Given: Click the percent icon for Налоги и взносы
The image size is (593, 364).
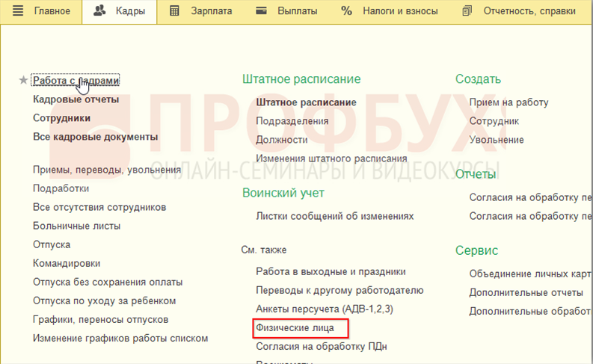Looking at the screenshot, I should coord(346,11).
